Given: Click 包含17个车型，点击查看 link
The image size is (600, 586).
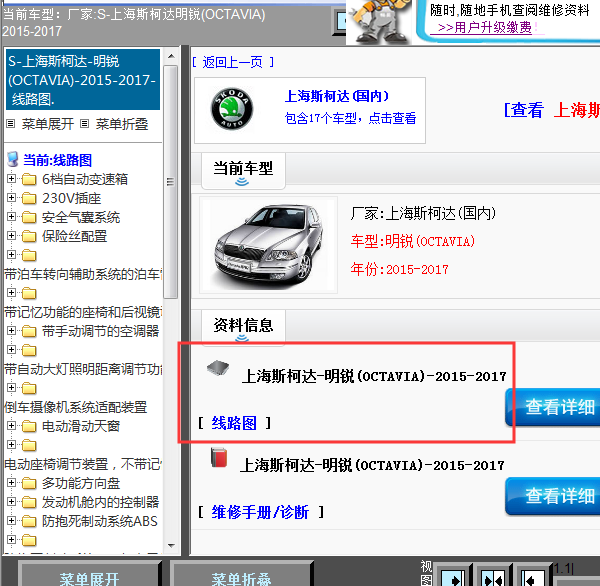Looking at the screenshot, I should pos(350,118).
